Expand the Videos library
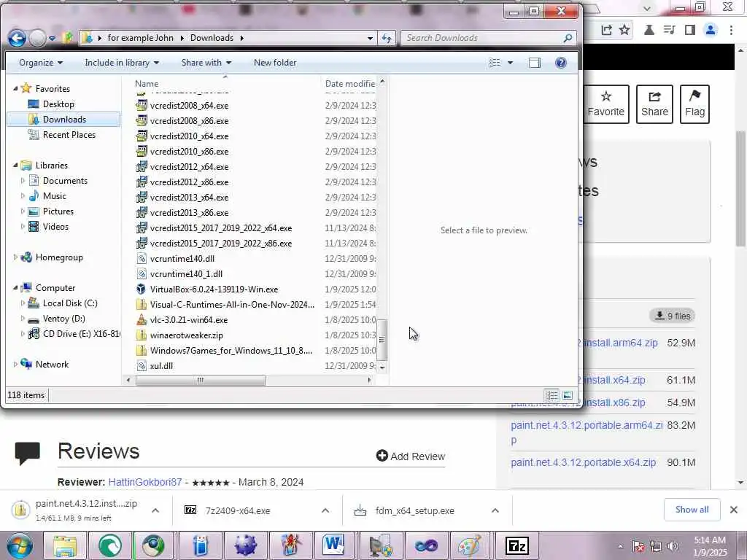Viewport: 747px width, 560px height. pyautogui.click(x=23, y=227)
